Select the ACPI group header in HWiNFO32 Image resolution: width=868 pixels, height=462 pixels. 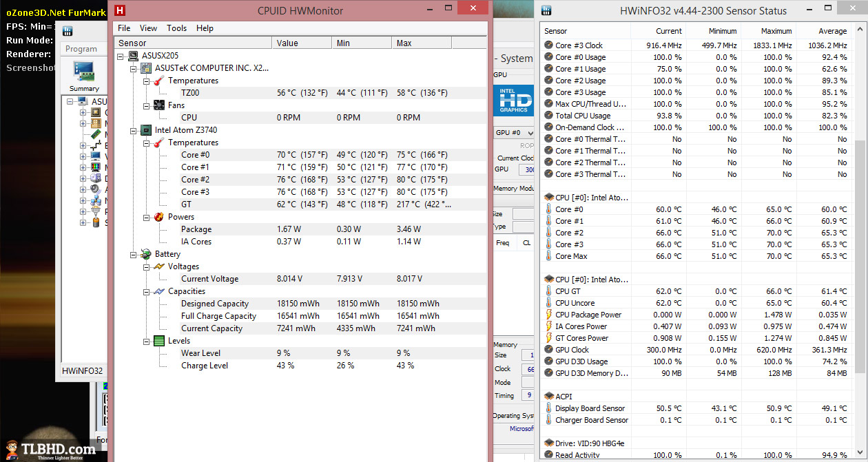click(697, 397)
